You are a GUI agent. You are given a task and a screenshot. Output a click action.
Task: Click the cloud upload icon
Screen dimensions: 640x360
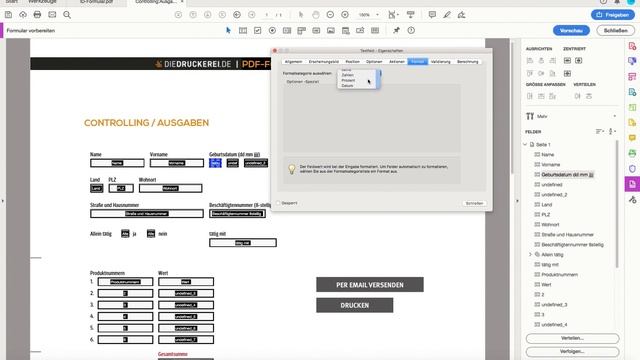[x=23, y=15]
